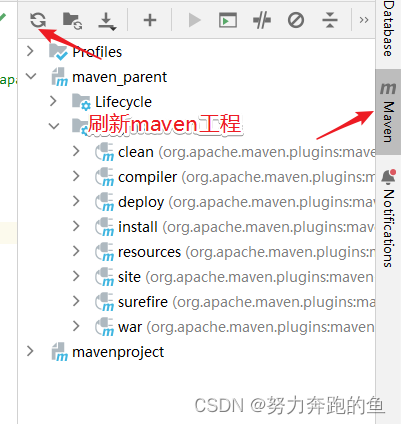
Task: Add a Maven project with plus icon
Action: [x=150, y=20]
